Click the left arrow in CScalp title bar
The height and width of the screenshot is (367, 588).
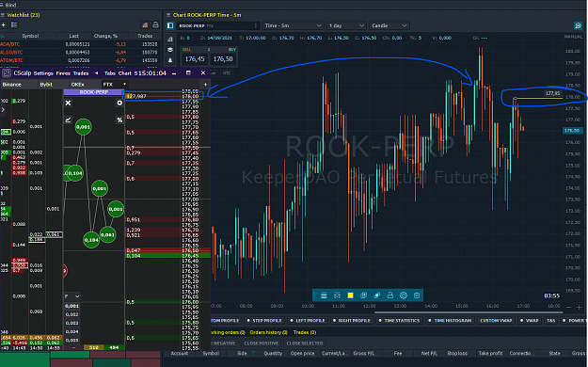click(96, 73)
